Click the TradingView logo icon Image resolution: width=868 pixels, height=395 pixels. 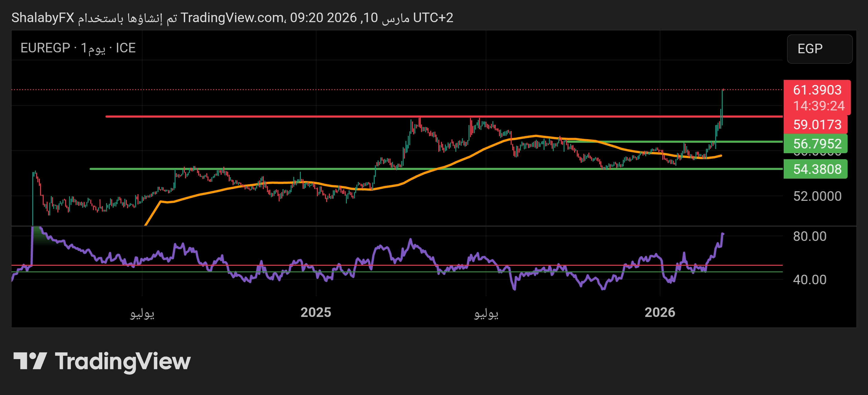tap(30, 361)
